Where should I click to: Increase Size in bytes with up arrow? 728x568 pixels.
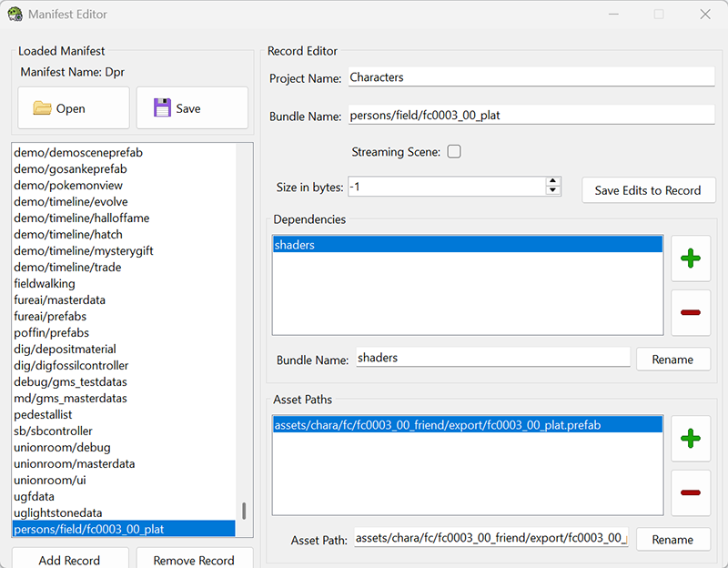click(552, 181)
